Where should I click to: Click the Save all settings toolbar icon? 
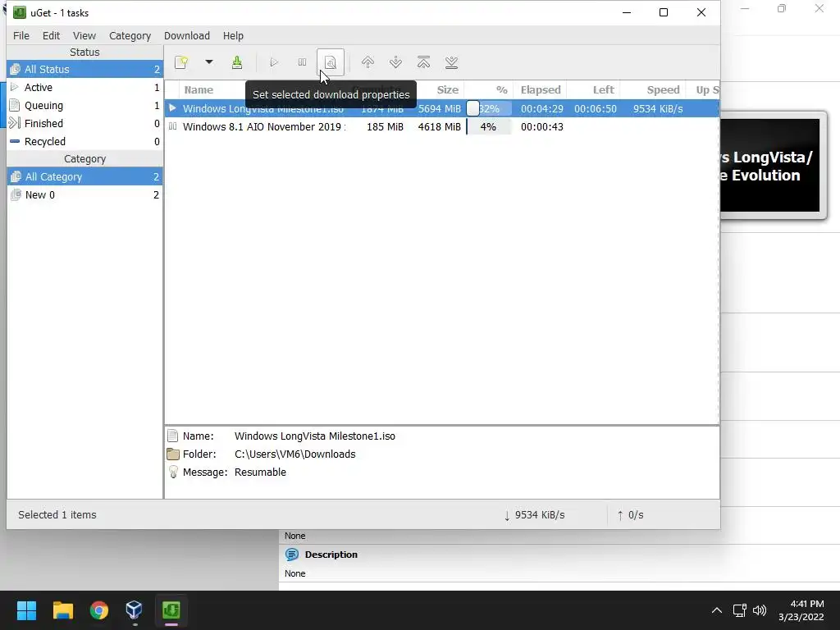click(x=237, y=62)
